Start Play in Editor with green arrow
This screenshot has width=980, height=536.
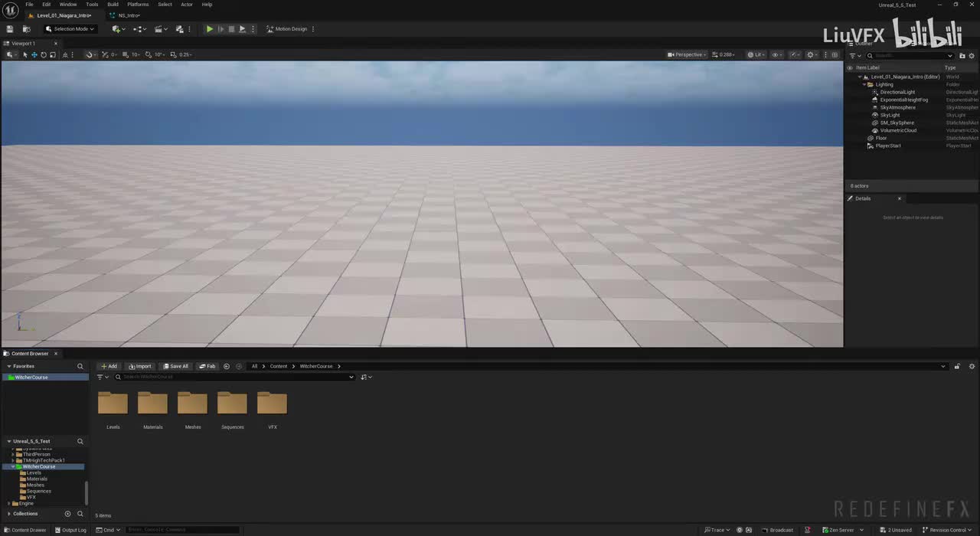click(210, 29)
